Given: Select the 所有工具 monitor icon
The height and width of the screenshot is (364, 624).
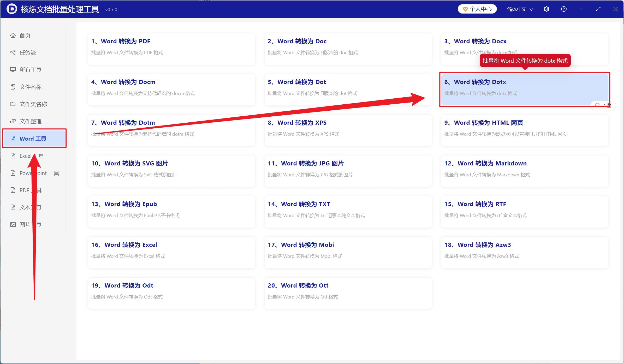Looking at the screenshot, I should click(x=13, y=70).
